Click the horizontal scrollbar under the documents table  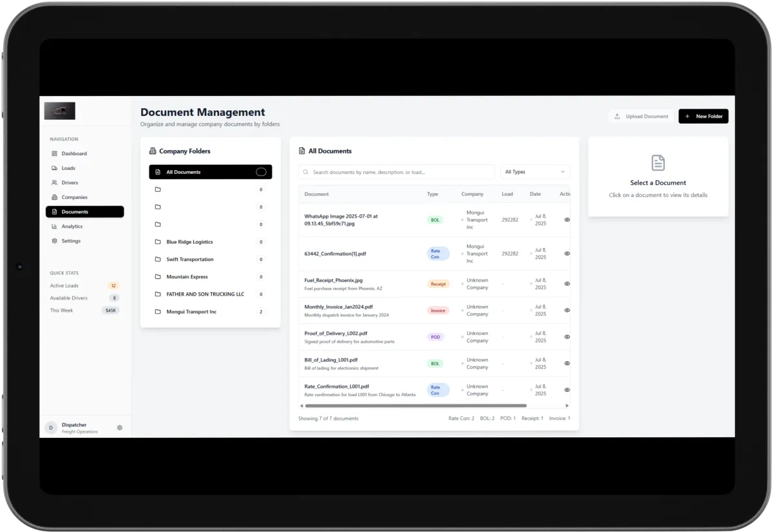(415, 406)
